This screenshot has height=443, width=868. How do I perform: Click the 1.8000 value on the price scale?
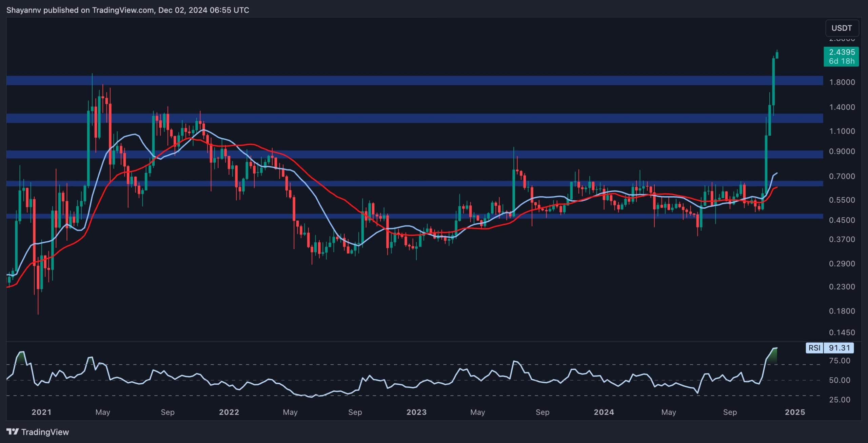click(x=843, y=81)
